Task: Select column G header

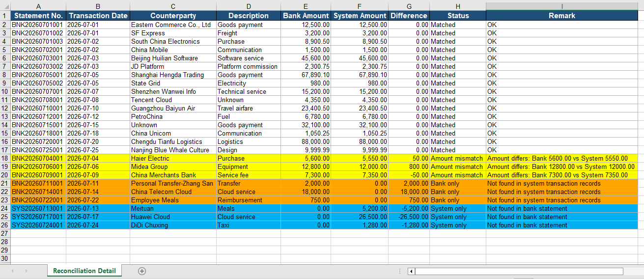Action: tap(409, 6)
